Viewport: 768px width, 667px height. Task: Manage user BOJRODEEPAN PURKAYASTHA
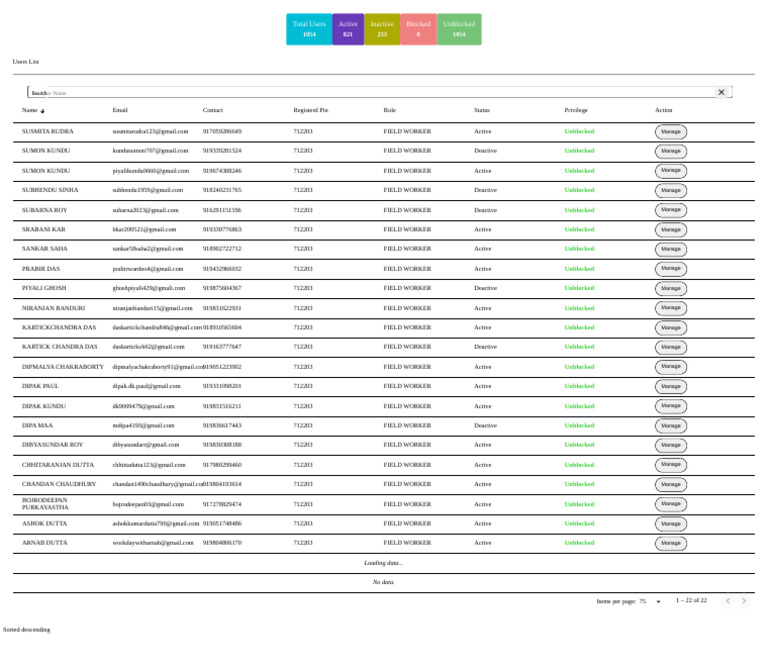[671, 503]
